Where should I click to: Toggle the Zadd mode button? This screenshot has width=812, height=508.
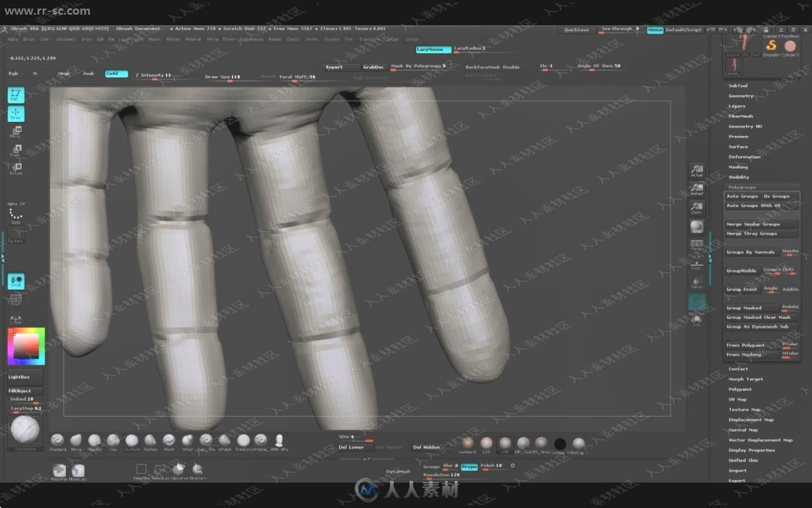116,73
